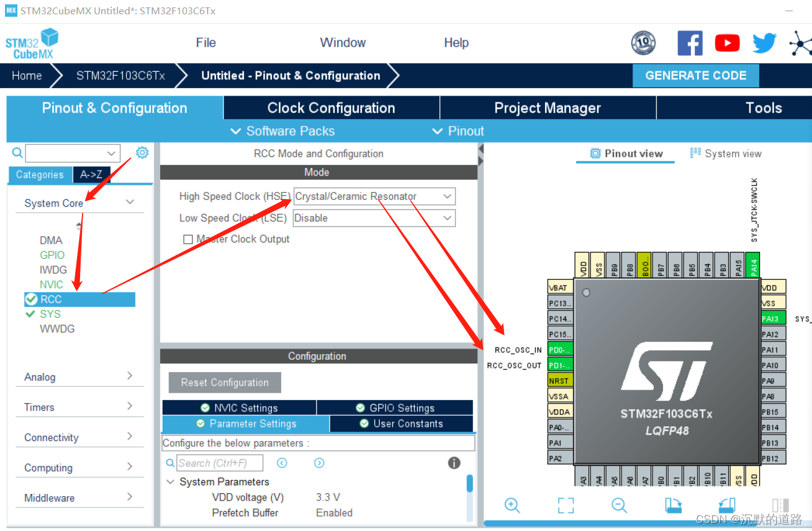Image resolution: width=812 pixels, height=531 pixels.
Task: Switch to the Project Manager tab
Action: pos(548,107)
